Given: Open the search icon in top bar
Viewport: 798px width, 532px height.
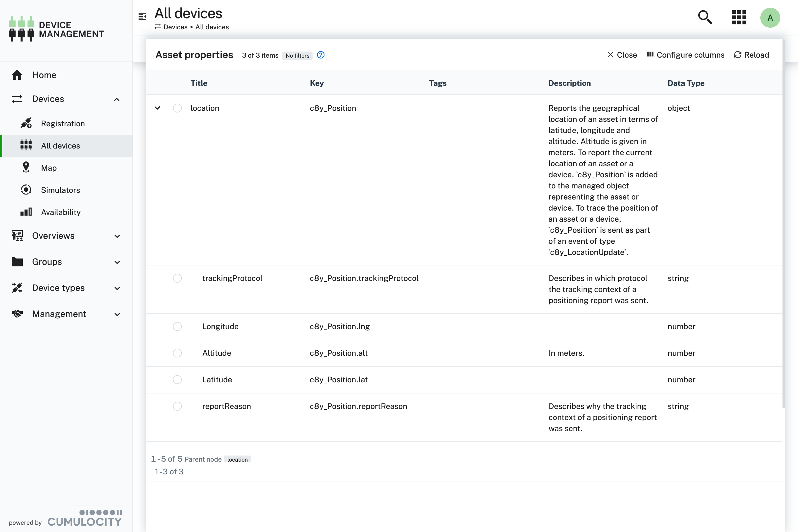Looking at the screenshot, I should 705,17.
